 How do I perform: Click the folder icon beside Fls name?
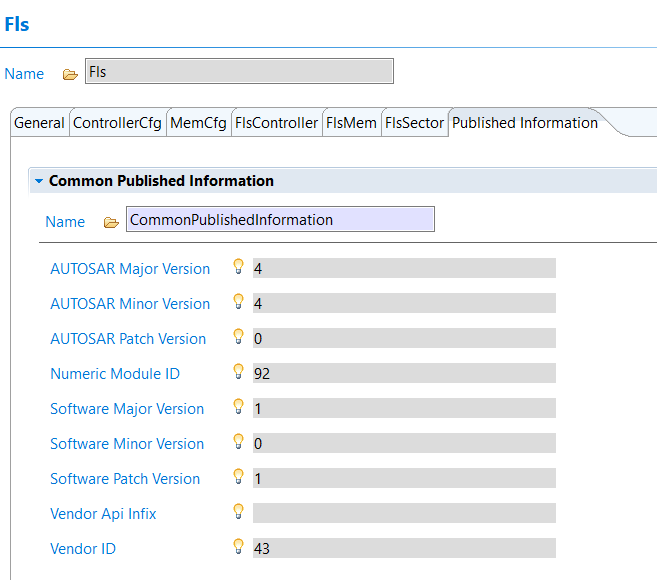pos(70,74)
